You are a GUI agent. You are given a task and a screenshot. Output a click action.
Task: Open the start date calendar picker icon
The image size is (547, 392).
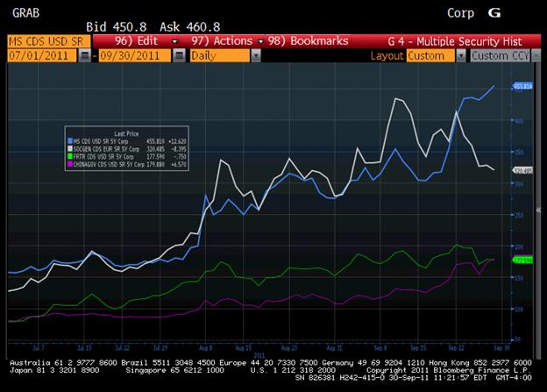point(83,55)
